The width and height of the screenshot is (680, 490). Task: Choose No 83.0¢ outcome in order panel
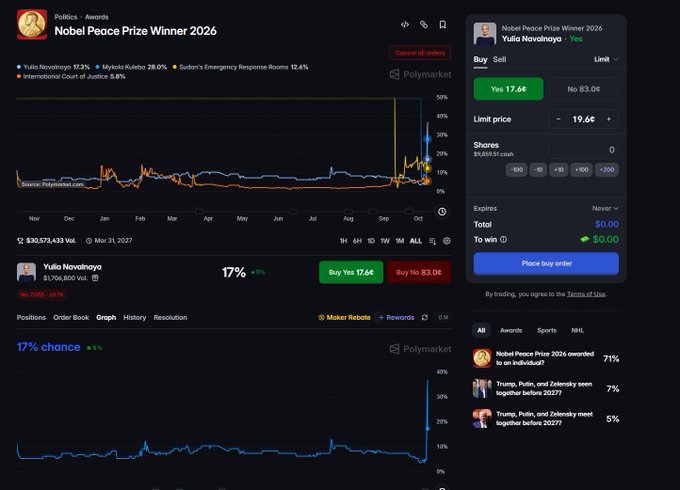[x=584, y=89]
